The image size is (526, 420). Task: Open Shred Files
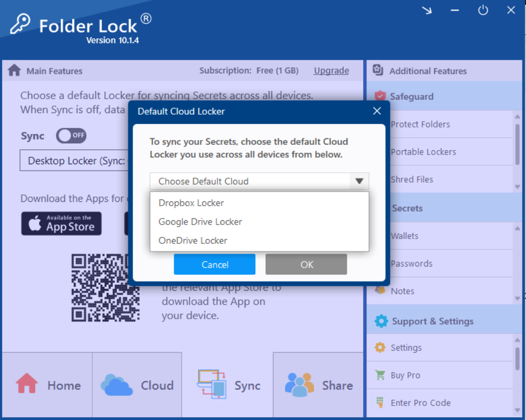point(440,179)
